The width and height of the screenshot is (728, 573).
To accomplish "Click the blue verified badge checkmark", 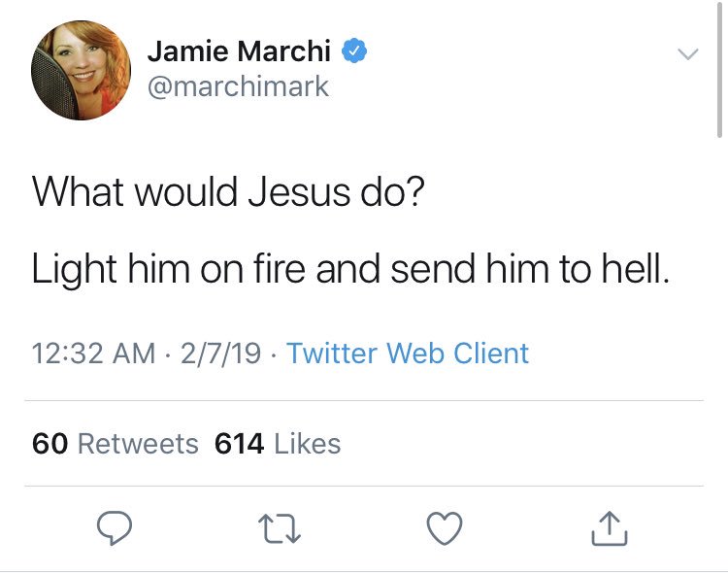I will pos(354,51).
